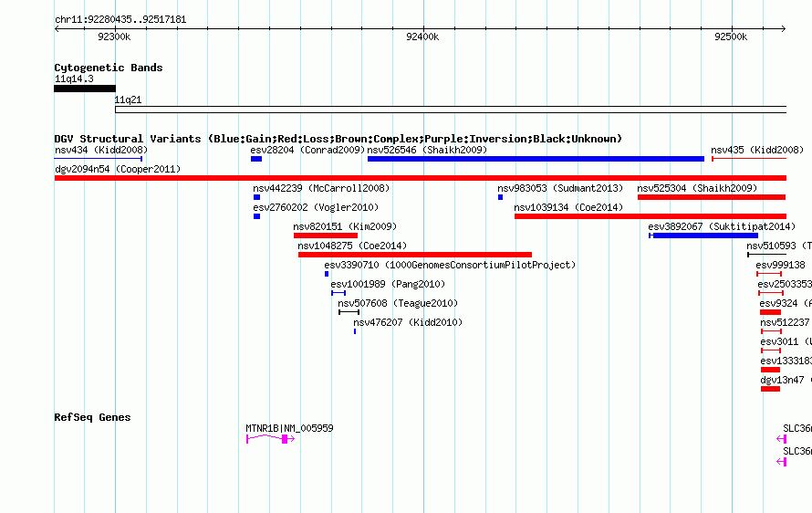The image size is (812, 513).
Task: Open the esv2503353 variant label
Action: pos(785,284)
